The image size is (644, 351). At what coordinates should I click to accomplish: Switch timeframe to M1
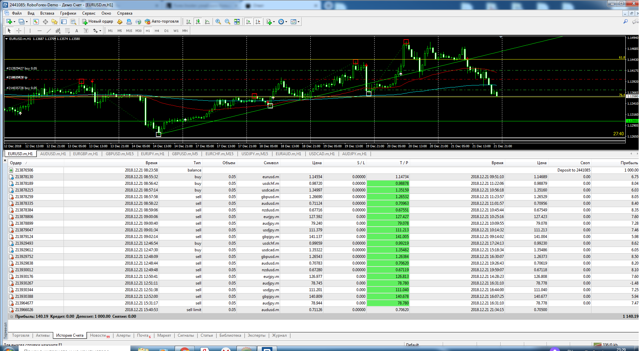pos(110,31)
